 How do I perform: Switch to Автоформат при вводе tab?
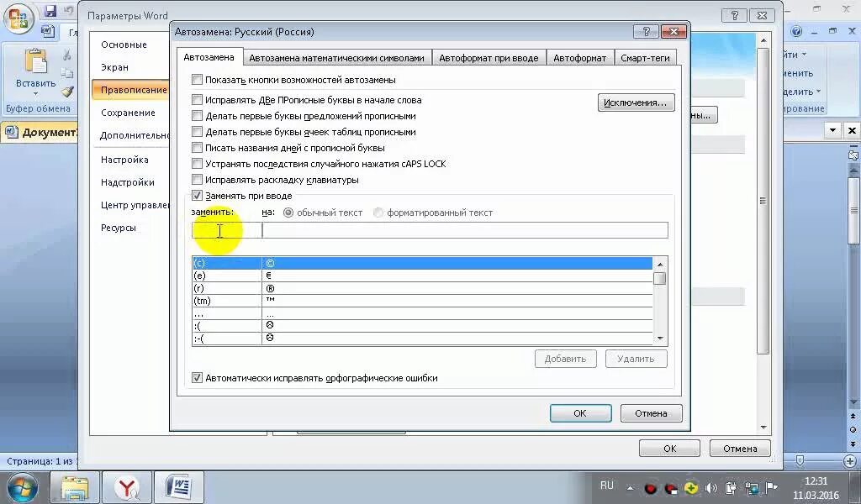point(489,58)
